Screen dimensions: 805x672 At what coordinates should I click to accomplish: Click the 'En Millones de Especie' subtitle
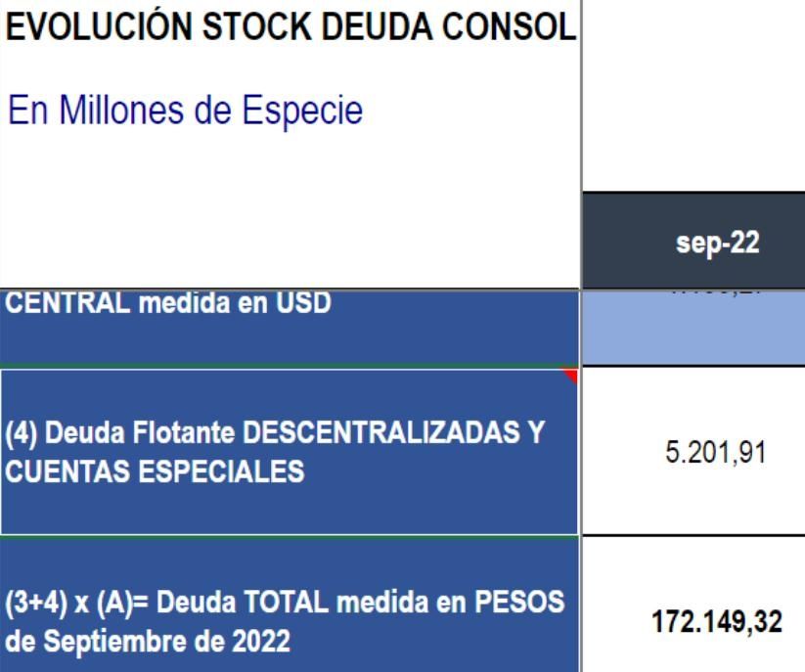pyautogui.click(x=185, y=111)
